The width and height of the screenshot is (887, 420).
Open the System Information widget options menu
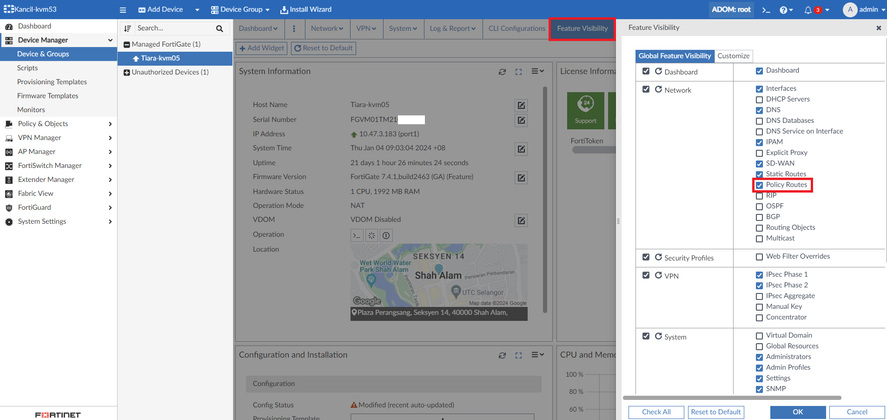coord(537,72)
